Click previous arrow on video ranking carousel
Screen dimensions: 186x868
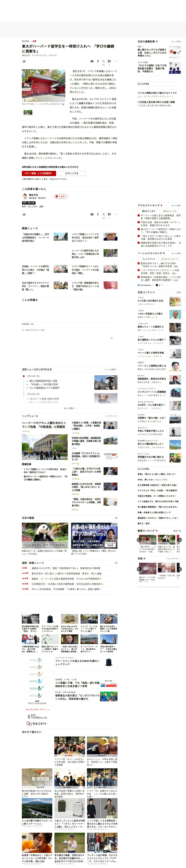[x=139, y=540]
